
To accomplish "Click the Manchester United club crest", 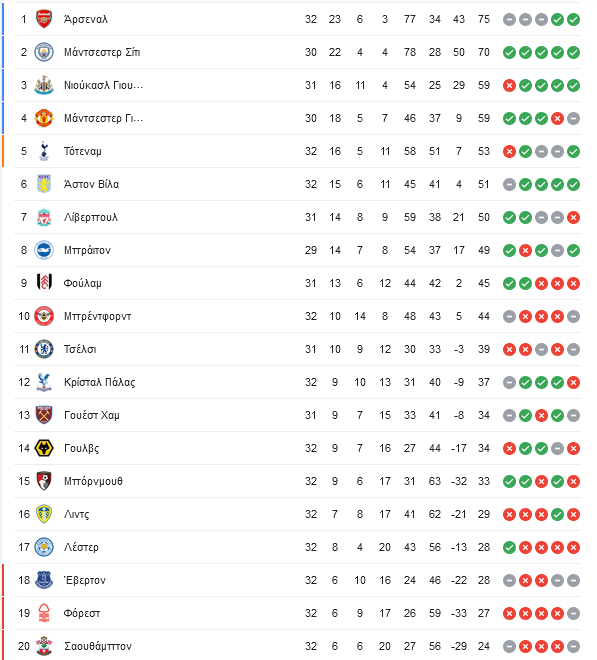I will pyautogui.click(x=44, y=118).
